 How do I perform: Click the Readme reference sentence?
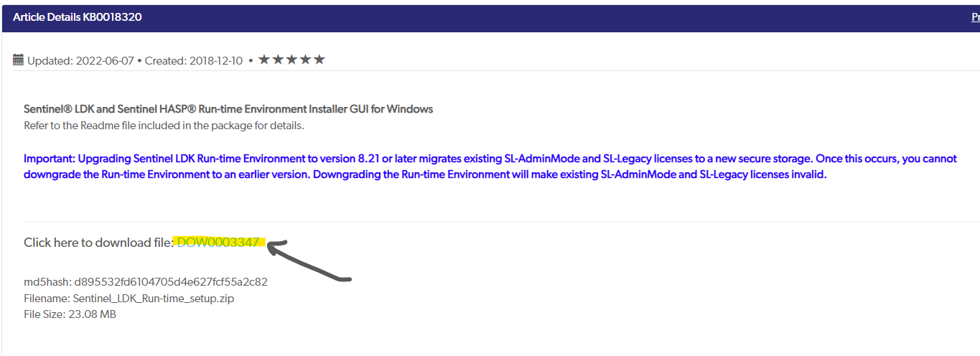click(x=164, y=126)
